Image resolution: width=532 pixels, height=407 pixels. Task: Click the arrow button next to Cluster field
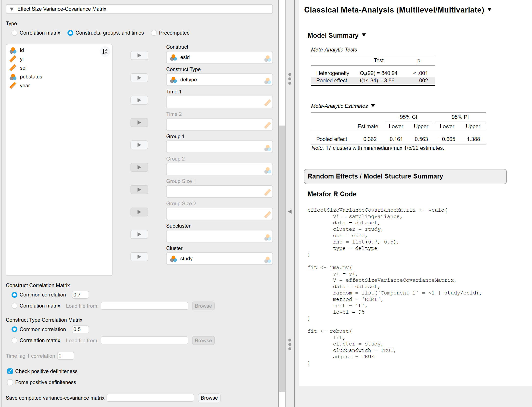pos(139,257)
